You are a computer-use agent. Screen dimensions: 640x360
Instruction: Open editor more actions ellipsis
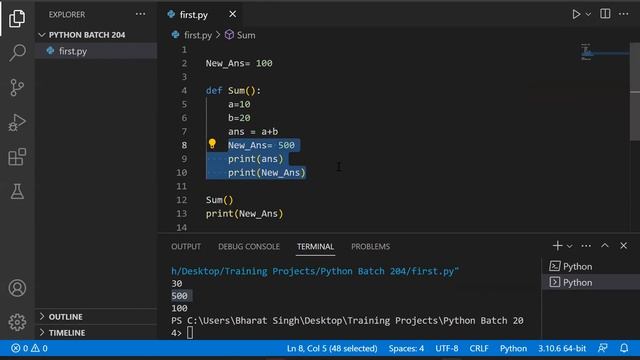point(623,14)
